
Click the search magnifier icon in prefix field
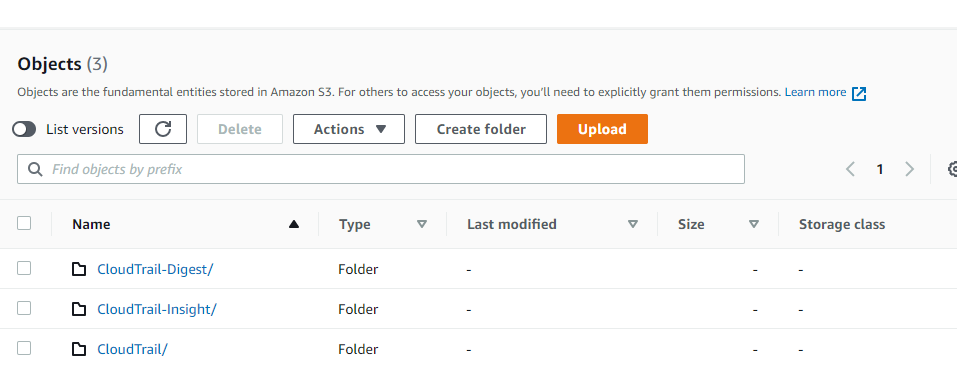[36, 169]
